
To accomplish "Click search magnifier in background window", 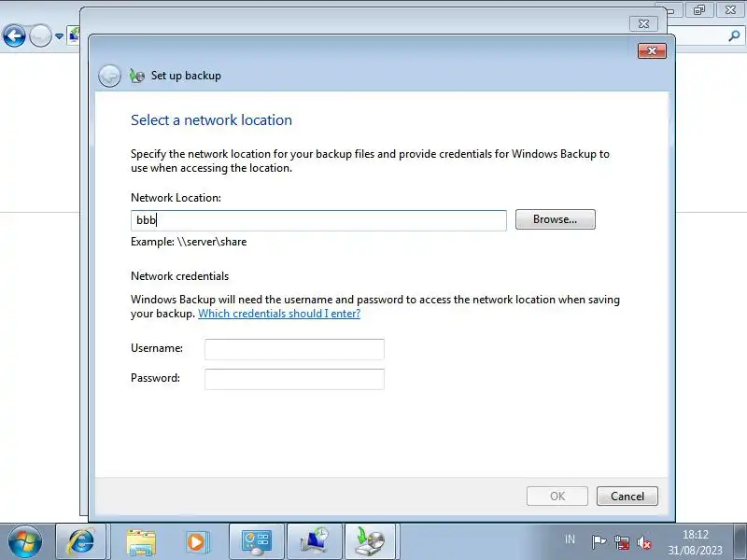I will pos(734,35).
